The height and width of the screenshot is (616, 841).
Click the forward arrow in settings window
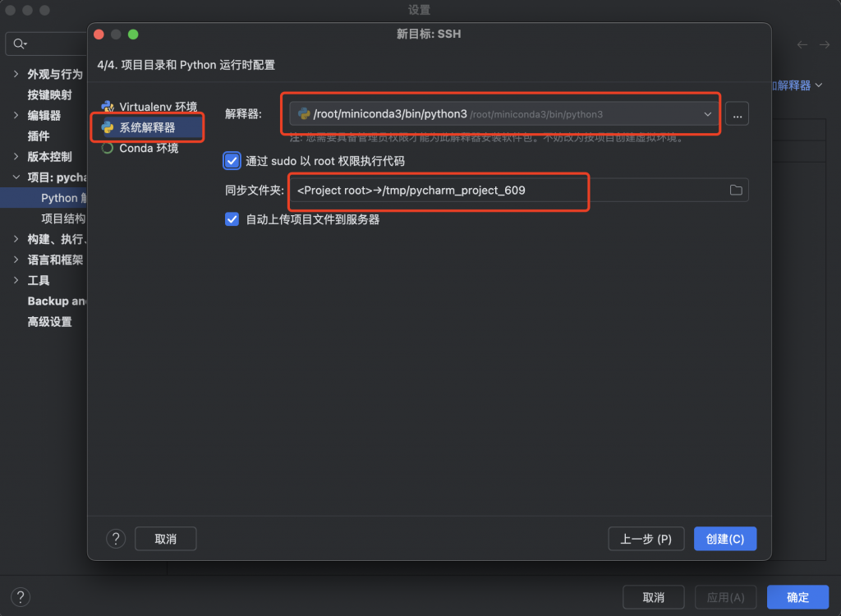[x=825, y=44]
